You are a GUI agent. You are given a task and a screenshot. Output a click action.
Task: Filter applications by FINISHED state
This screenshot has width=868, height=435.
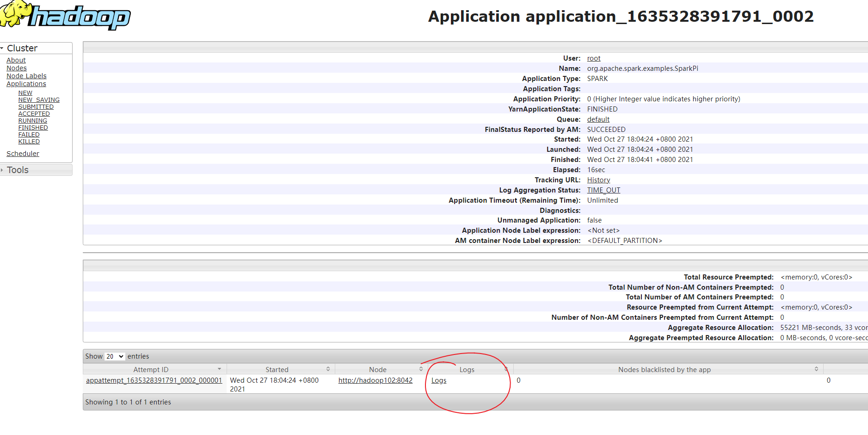[x=33, y=128]
